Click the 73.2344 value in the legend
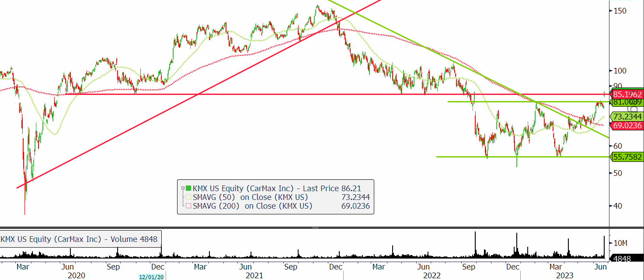 coord(355,197)
